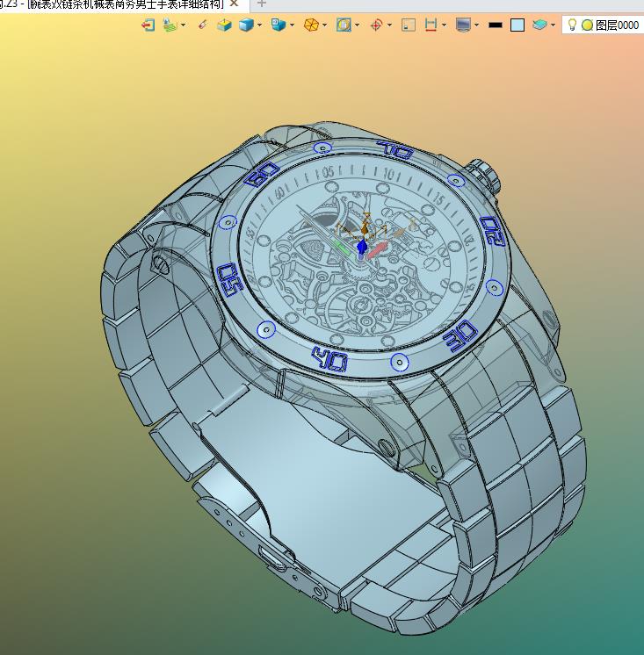644x655 pixels.
Task: Click the red exit arrow icon
Action: click(x=148, y=25)
